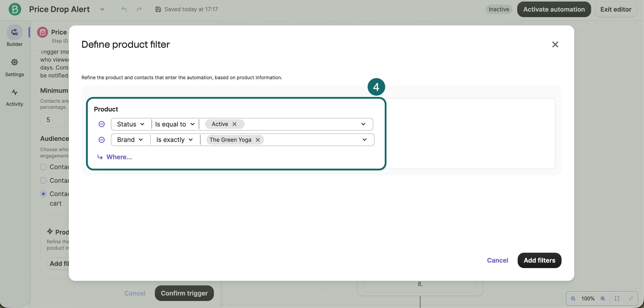Open the Status attribute dropdown
The width and height of the screenshot is (644, 308).
[131, 124]
